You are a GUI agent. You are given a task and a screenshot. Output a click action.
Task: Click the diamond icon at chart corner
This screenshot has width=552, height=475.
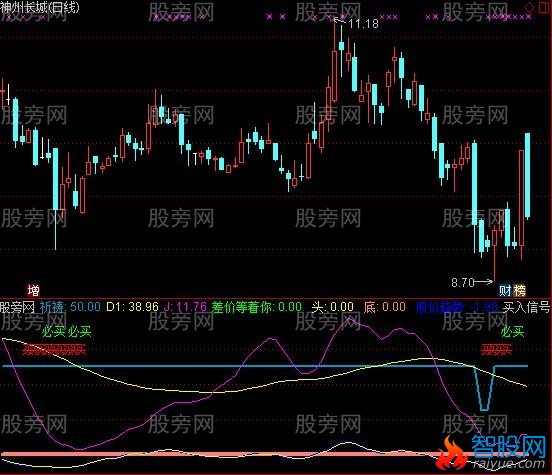[x=529, y=7]
